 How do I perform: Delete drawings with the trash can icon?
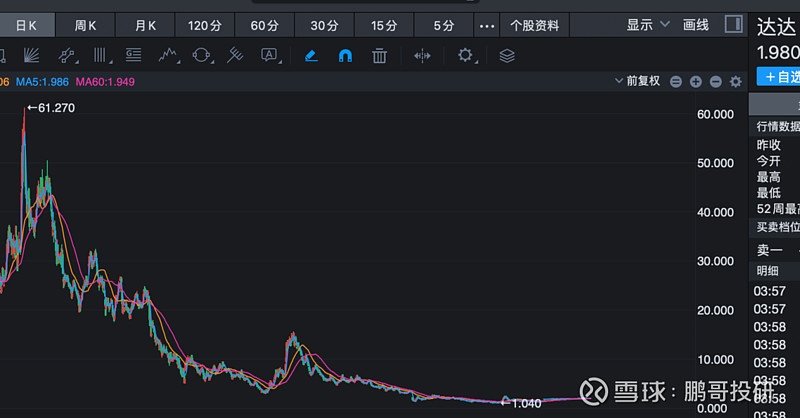[x=379, y=55]
